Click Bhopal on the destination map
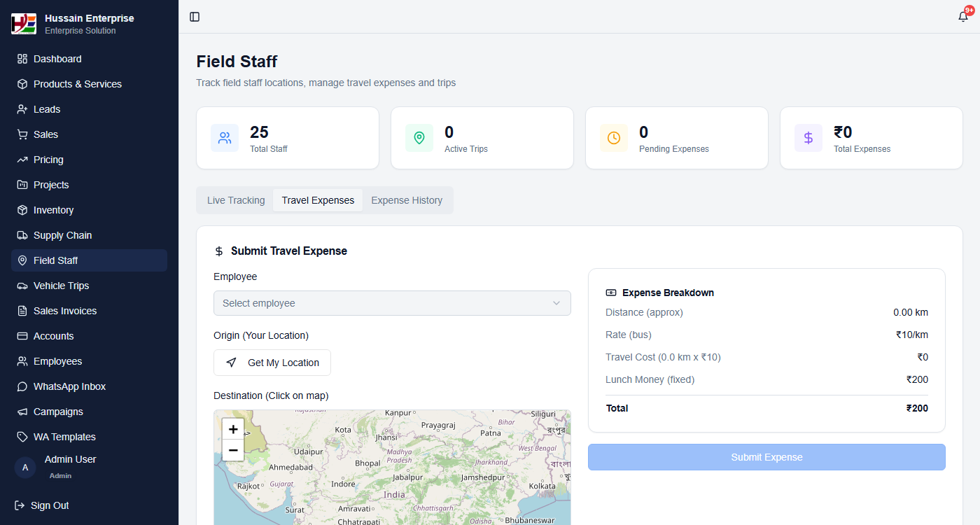The image size is (980, 525). (367, 463)
